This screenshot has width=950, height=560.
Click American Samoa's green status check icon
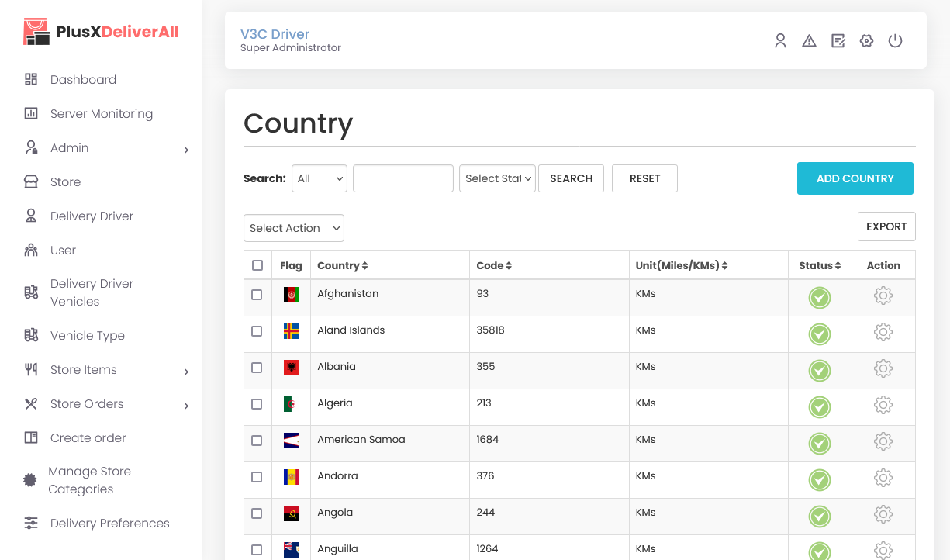[820, 444]
